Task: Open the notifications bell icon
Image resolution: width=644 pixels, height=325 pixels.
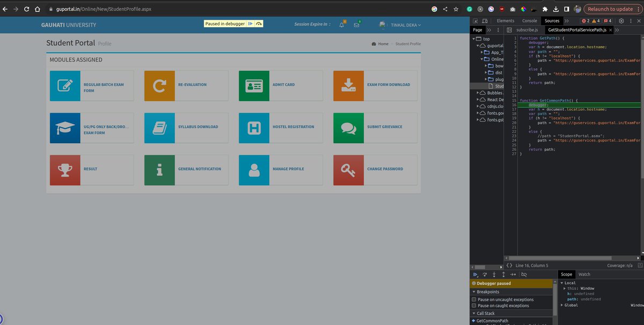Action: pyautogui.click(x=342, y=25)
